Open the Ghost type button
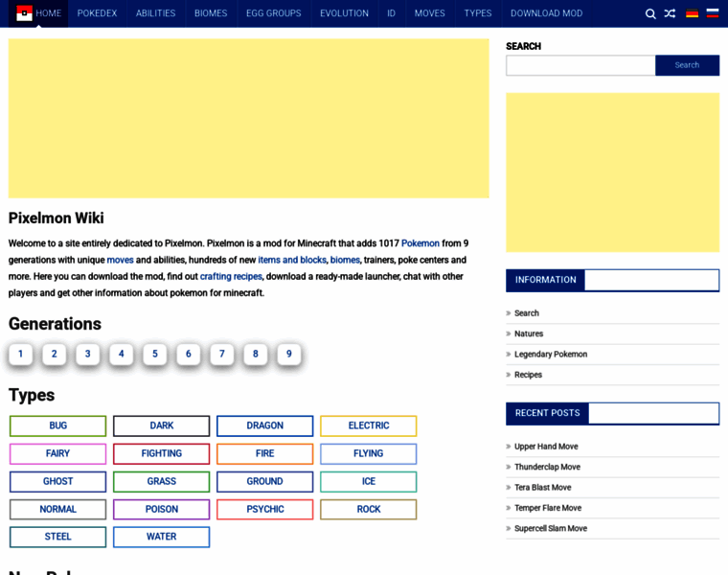This screenshot has height=575, width=728. tap(58, 482)
